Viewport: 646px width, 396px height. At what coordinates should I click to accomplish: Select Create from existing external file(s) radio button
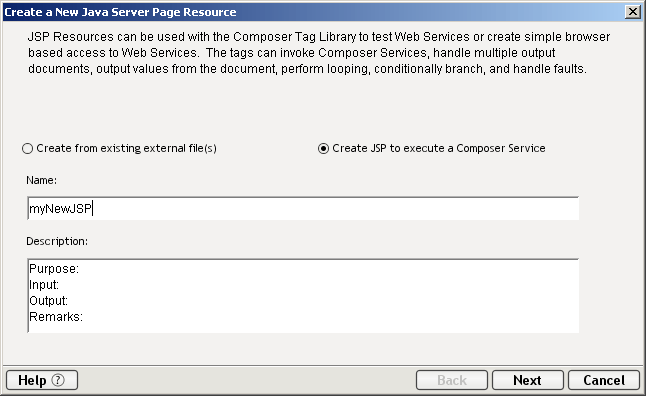[x=27, y=148]
